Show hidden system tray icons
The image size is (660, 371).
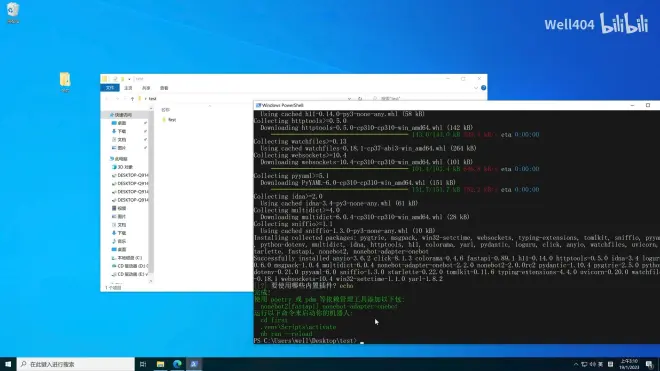click(576, 364)
